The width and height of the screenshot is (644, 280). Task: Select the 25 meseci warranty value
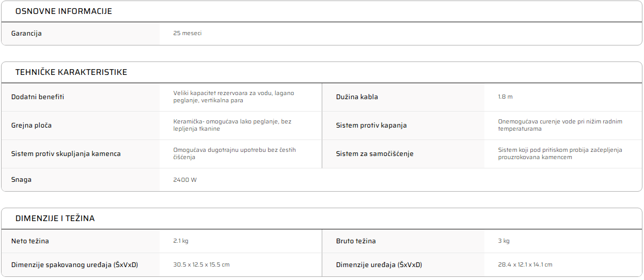187,33
